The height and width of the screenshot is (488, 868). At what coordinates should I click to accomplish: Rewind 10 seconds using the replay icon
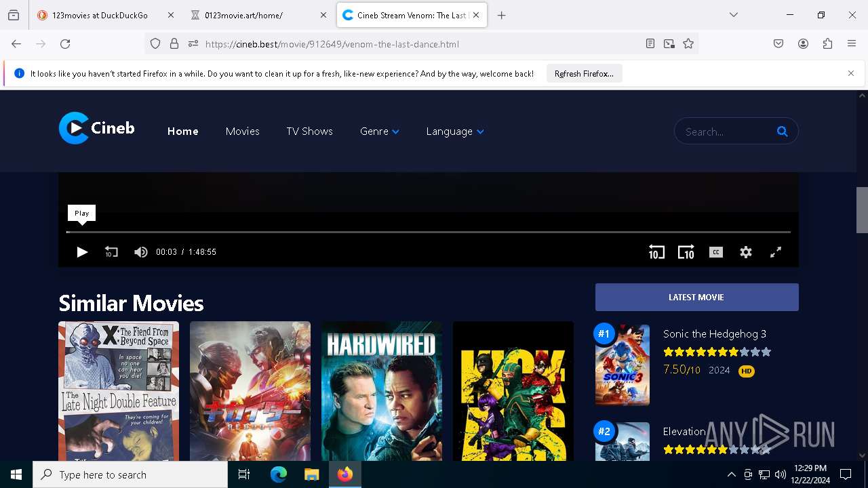pyautogui.click(x=111, y=252)
